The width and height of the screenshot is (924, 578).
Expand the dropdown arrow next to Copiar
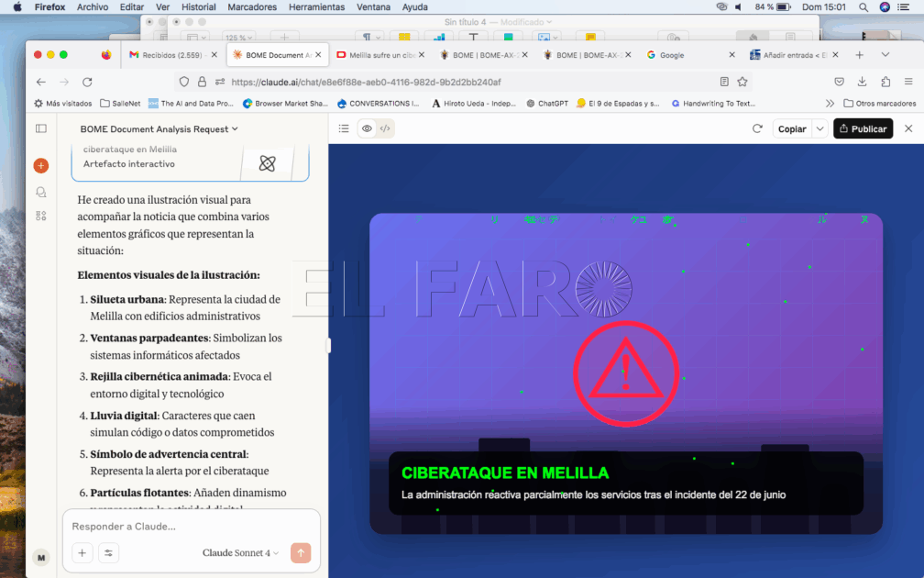click(x=819, y=129)
